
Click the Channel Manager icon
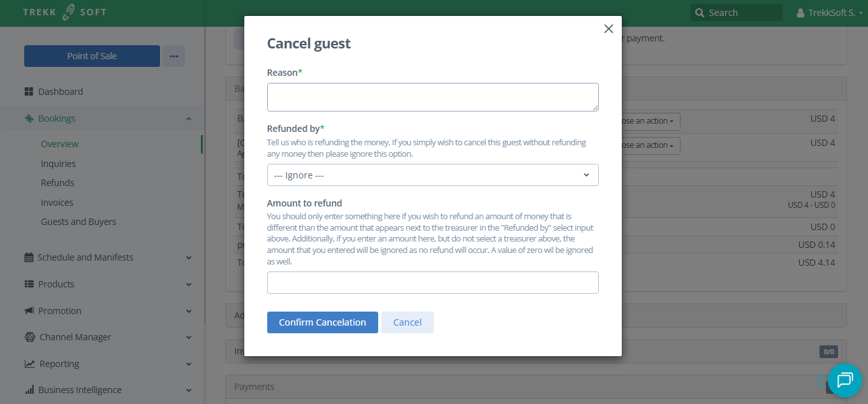[29, 337]
